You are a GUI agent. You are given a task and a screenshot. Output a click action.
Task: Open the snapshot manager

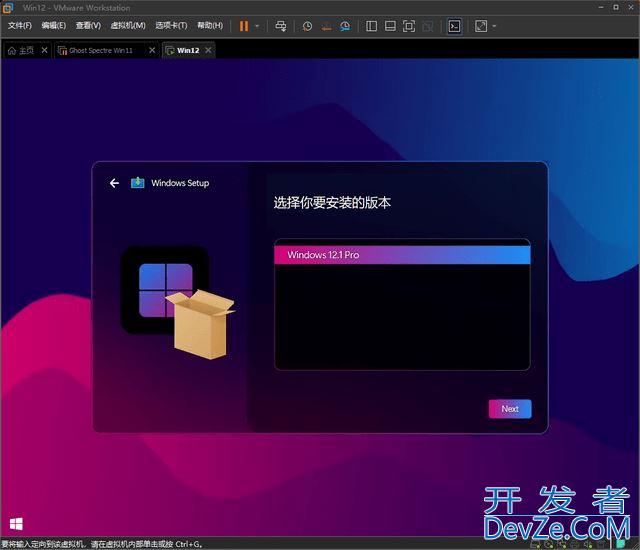pos(345,27)
